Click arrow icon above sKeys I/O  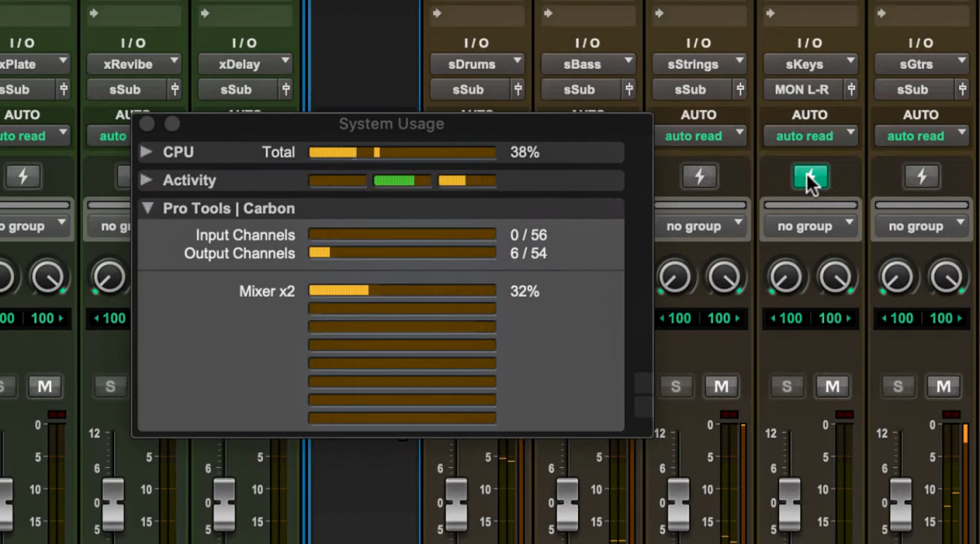771,13
